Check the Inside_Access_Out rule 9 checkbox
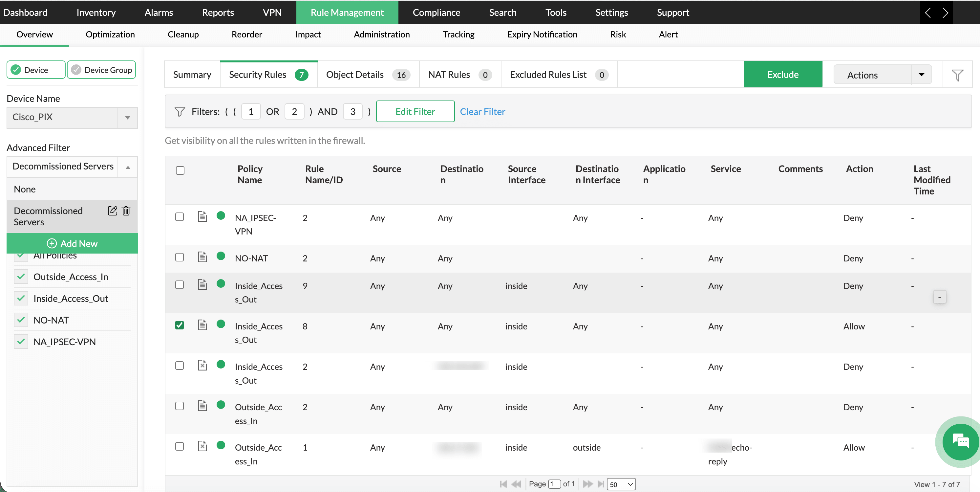The width and height of the screenshot is (980, 492). coord(180,284)
